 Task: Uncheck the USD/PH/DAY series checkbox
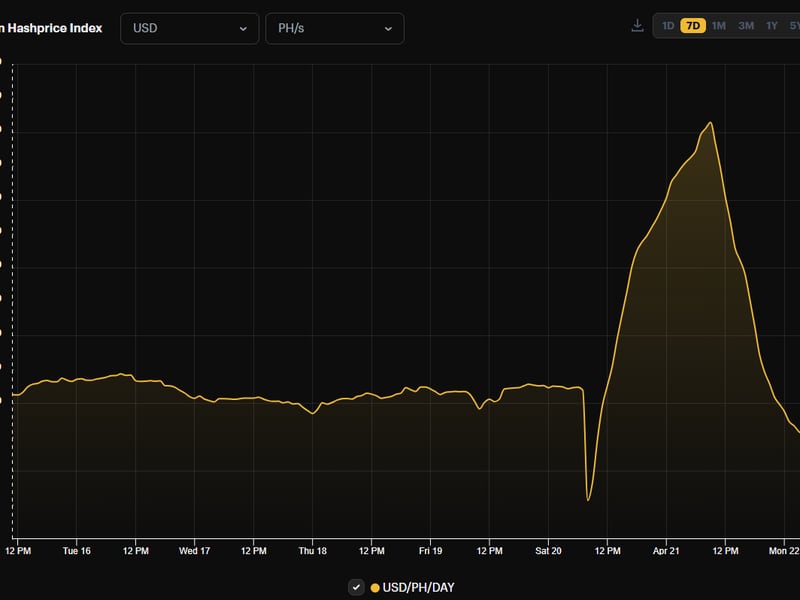point(356,587)
